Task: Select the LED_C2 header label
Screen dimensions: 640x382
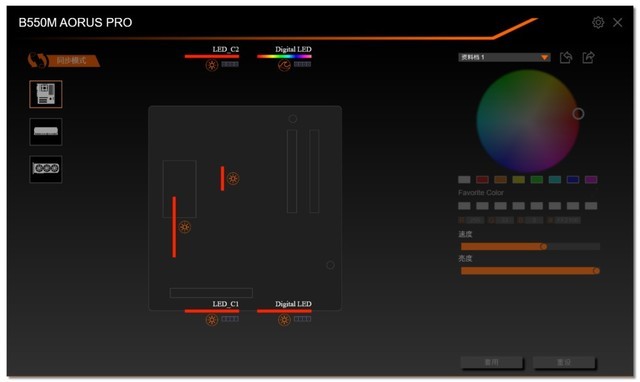Action: [225, 49]
